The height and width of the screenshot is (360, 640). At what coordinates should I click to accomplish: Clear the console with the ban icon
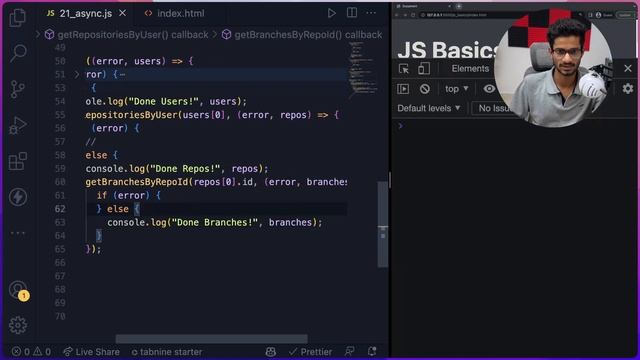click(424, 89)
